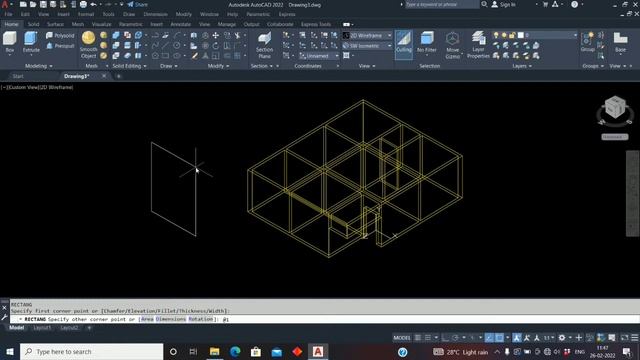Select the Rotate tool in Modify panel
This screenshot has height=360, width=640.
tap(216, 46)
